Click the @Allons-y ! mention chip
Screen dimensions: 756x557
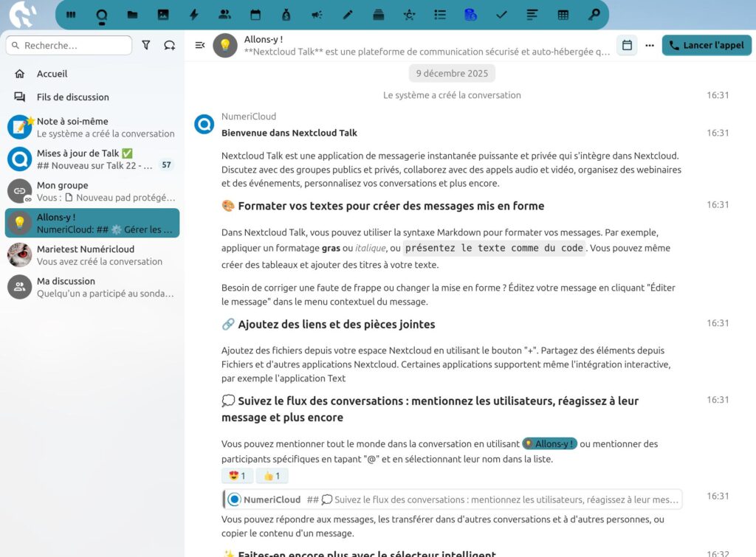[549, 444]
